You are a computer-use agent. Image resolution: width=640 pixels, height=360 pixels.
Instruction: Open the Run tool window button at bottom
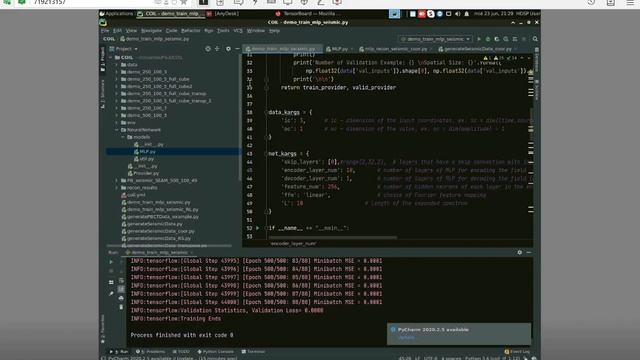pyautogui.click(x=118, y=351)
